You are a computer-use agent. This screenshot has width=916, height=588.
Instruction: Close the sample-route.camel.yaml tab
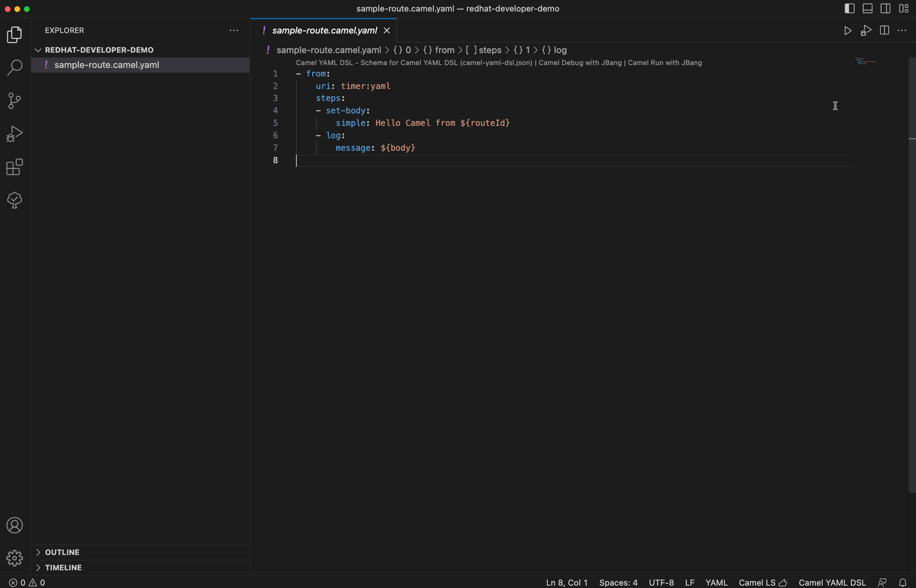pyautogui.click(x=387, y=31)
